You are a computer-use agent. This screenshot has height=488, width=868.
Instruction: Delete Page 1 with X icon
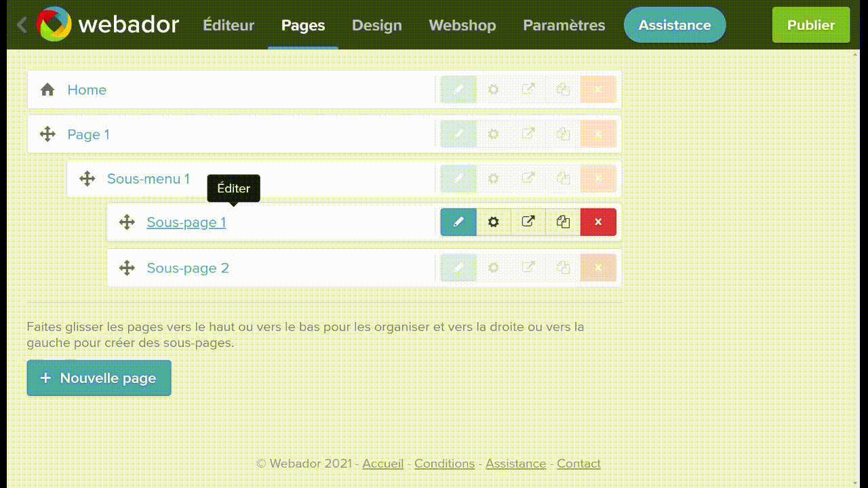pos(598,134)
